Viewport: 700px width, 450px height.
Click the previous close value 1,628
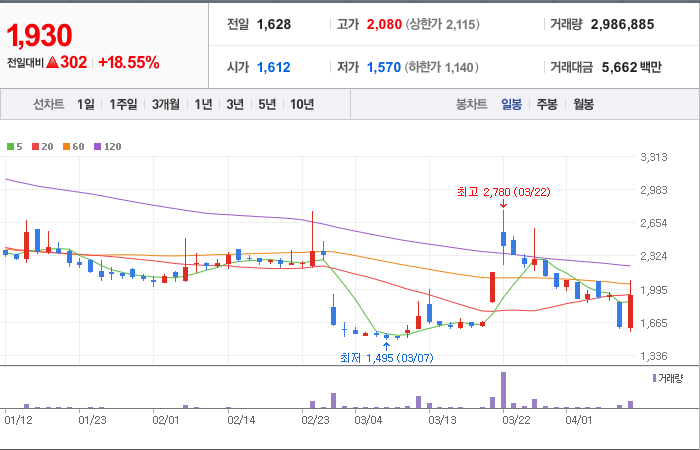point(274,24)
